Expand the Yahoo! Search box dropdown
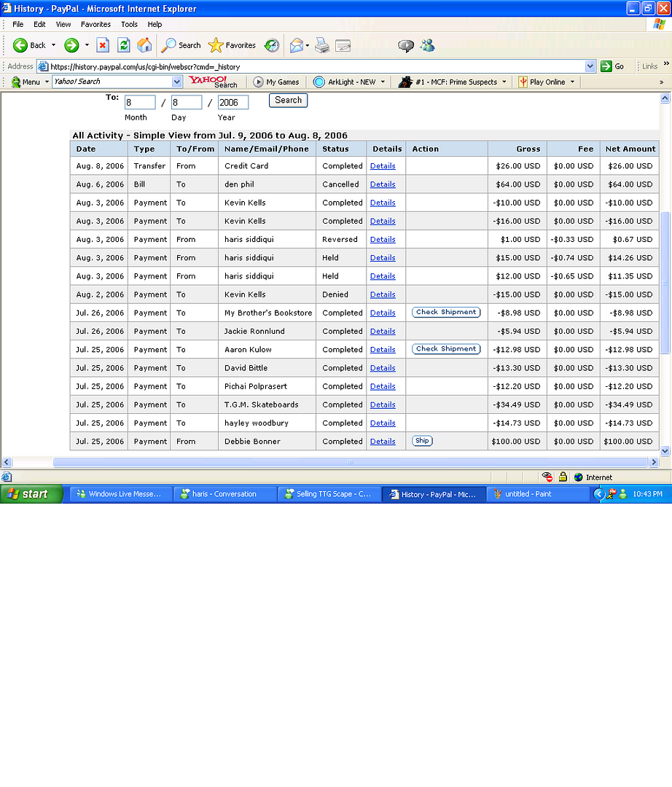The height and width of the screenshot is (787, 672). (x=177, y=82)
